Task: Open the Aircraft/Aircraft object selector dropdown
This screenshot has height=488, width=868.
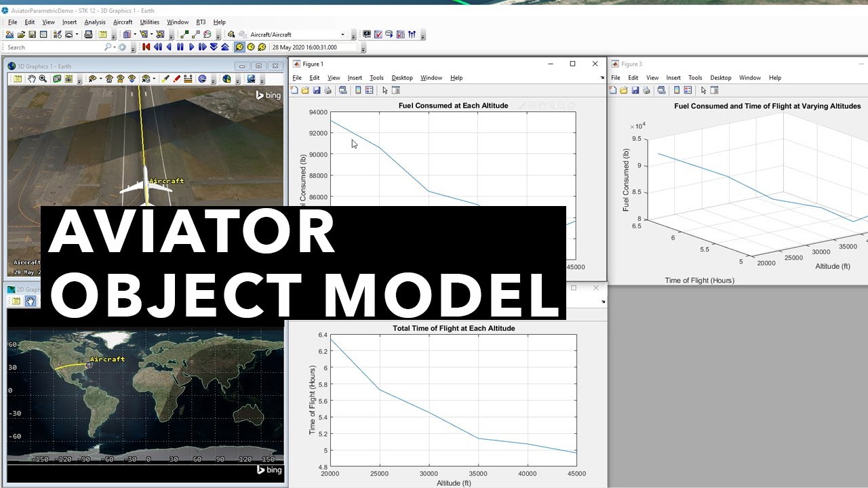Action: coord(342,35)
